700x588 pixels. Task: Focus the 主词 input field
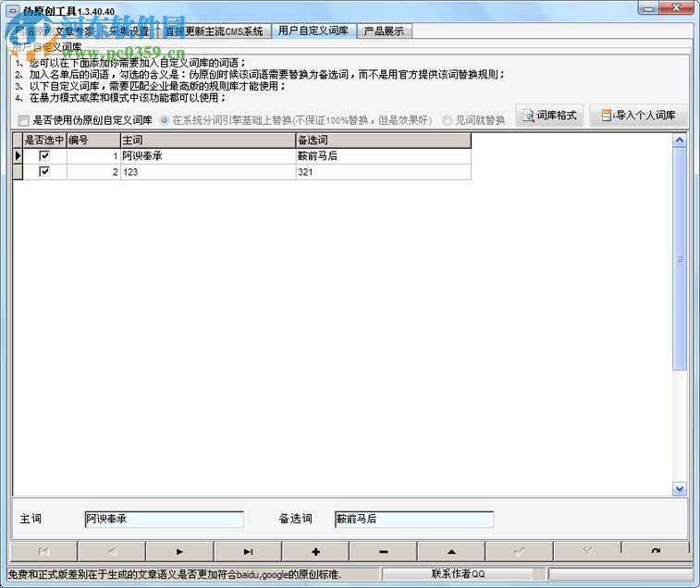[x=164, y=519]
